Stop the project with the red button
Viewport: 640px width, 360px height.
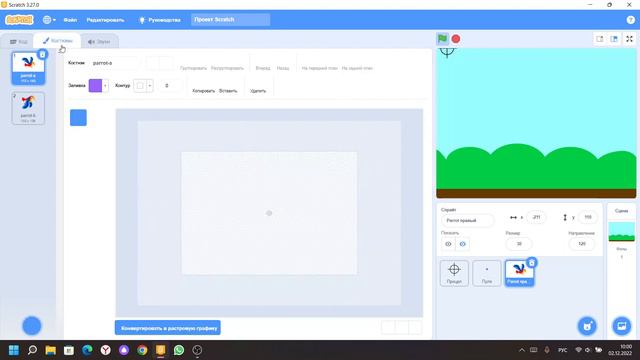[x=456, y=39]
